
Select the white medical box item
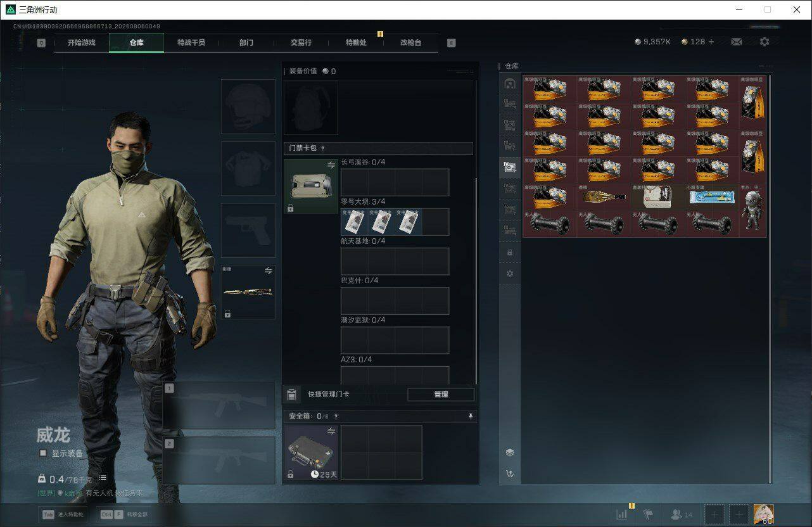coord(658,197)
